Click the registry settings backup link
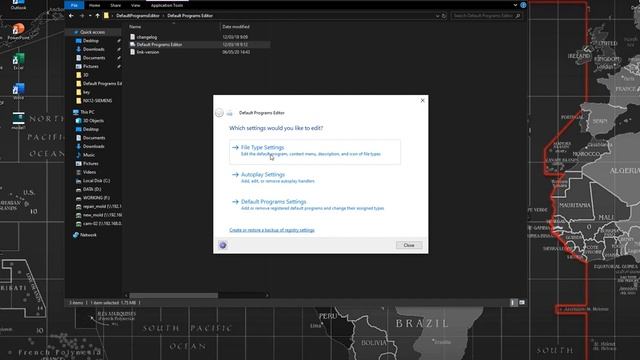Viewport: 640px width, 360px height. (x=272, y=230)
